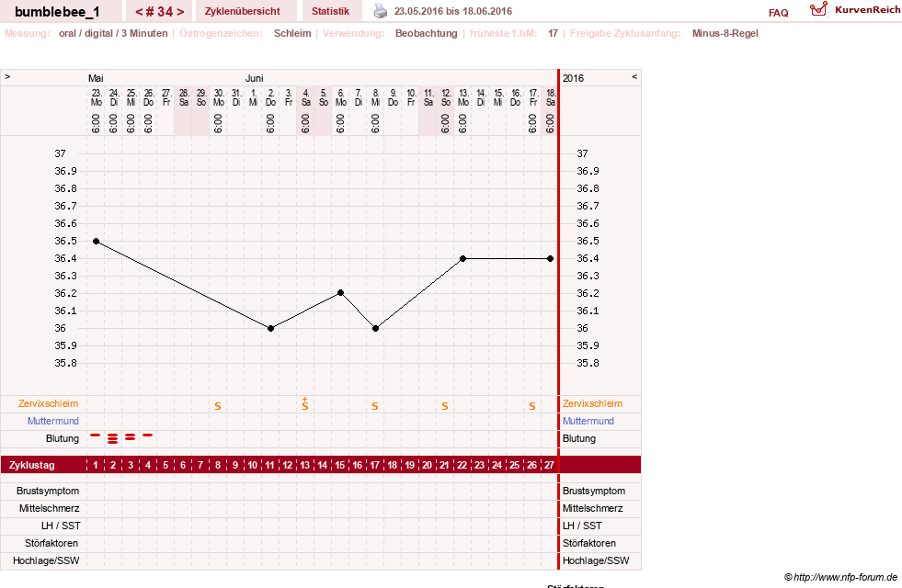Viewport: 902px width, 588px height.
Task: Click the '>' arrow left of Mai
Action: click(7, 77)
